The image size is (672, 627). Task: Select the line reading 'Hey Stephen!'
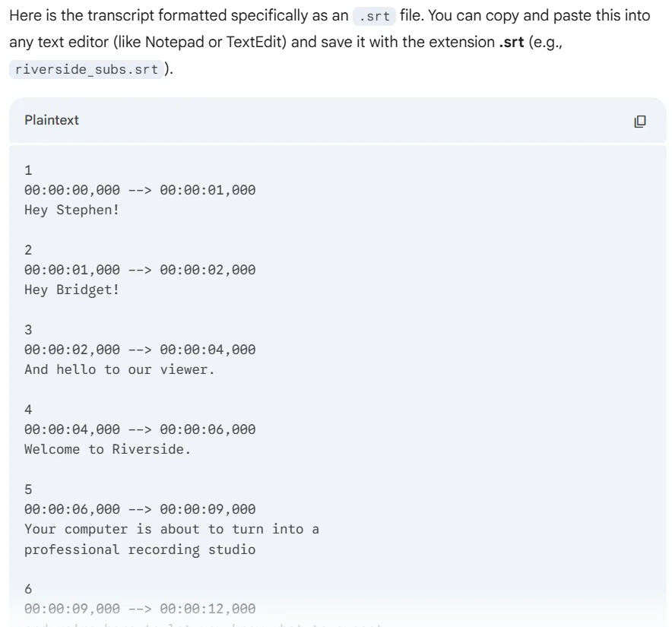coord(71,210)
